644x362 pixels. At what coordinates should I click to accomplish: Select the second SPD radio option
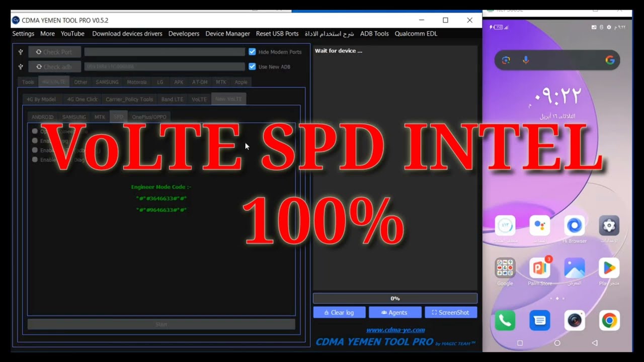[x=35, y=141]
